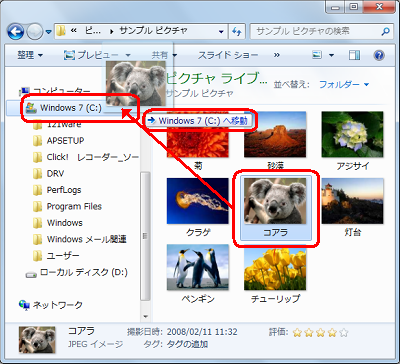Click the koala preview in details pane
Viewport: 400px width, 364px height.
(37, 340)
